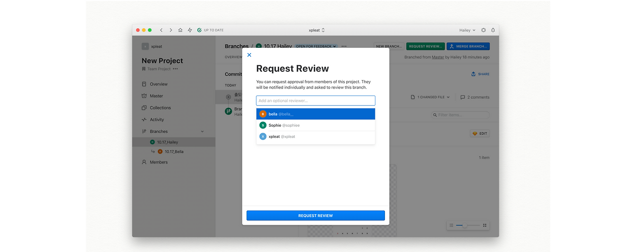Go forward using the forward arrow

(x=171, y=30)
